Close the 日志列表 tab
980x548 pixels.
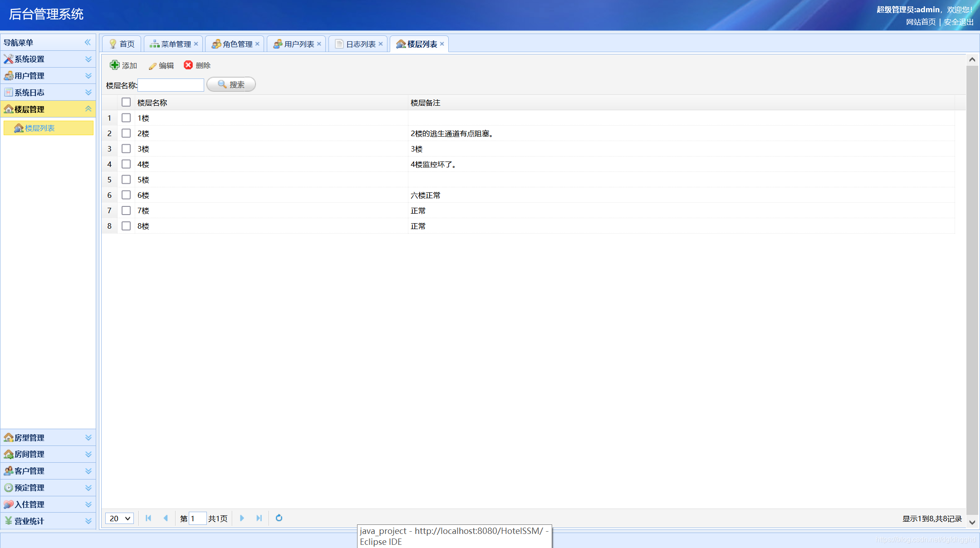(381, 44)
